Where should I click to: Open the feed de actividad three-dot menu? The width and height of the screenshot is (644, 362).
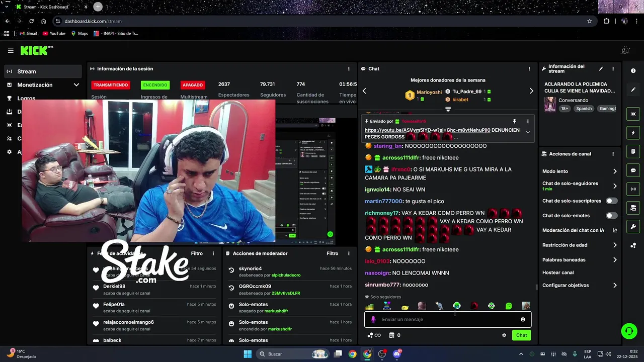(x=213, y=253)
